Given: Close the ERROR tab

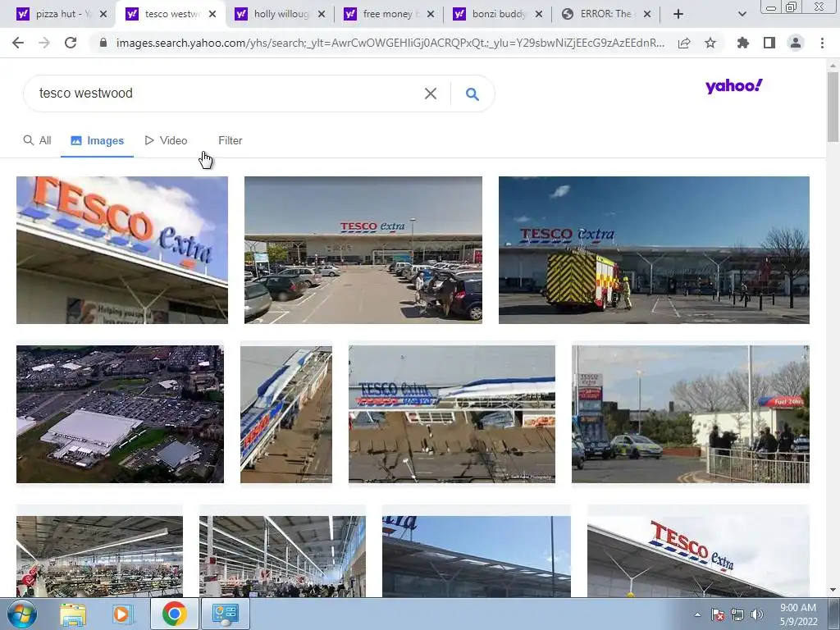Looking at the screenshot, I should [x=647, y=14].
